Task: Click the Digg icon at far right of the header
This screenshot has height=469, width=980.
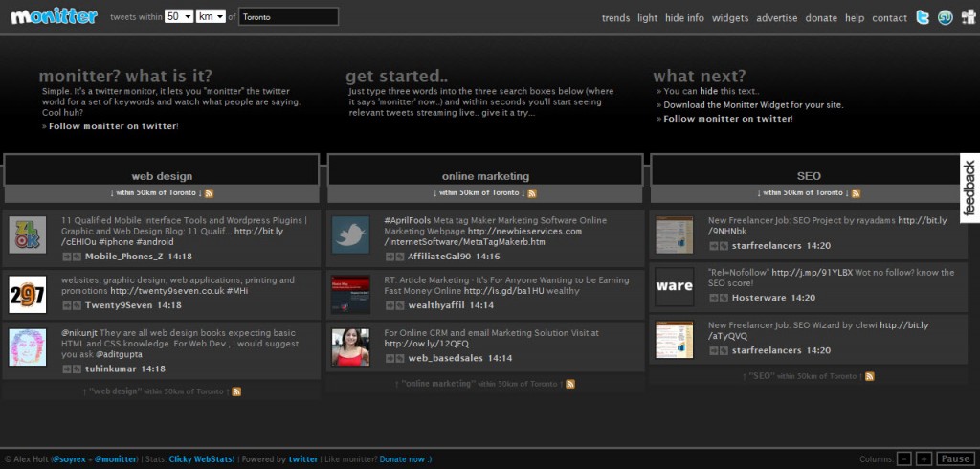Action: [969, 17]
